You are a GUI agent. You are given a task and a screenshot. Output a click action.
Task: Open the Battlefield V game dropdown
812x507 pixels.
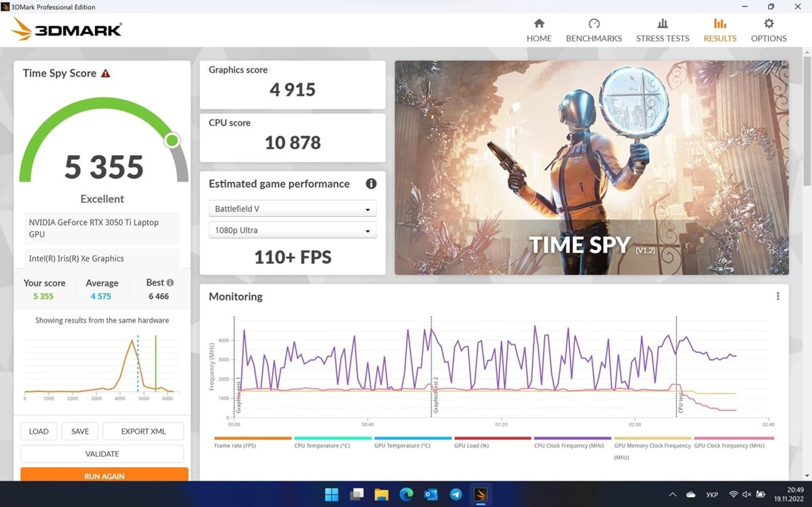[x=292, y=209]
